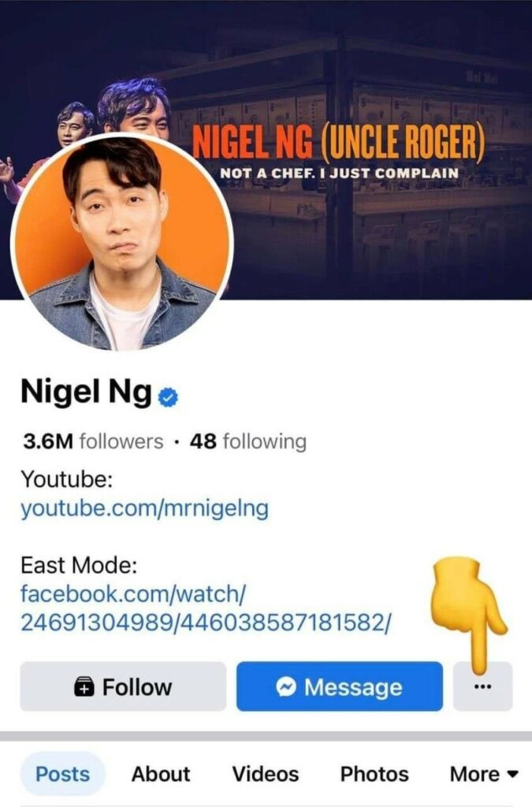Click the More dropdown arrow
Viewport: 532px width, 807px height.
[x=512, y=774]
